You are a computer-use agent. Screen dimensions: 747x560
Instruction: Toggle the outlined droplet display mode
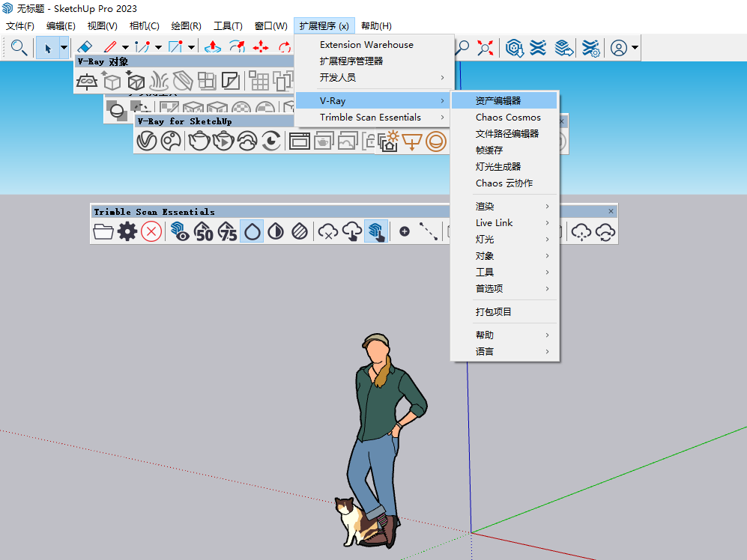[x=252, y=232]
